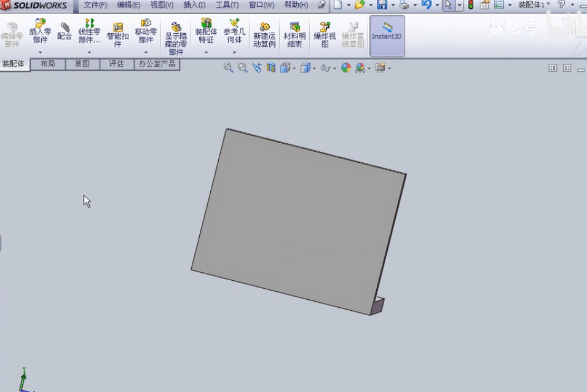587x392 pixels.
Task: Open Smart Fasteners (智能扣件)
Action: [117, 35]
